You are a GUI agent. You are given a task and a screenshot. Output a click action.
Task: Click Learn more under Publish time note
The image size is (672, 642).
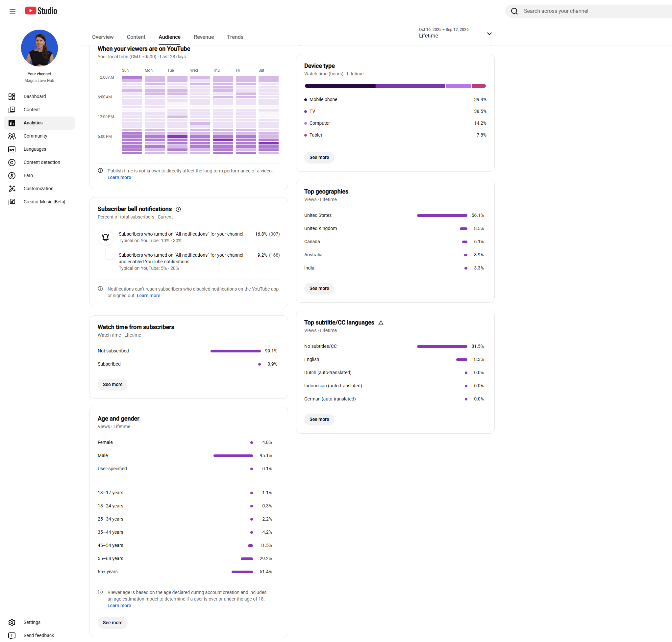(119, 177)
